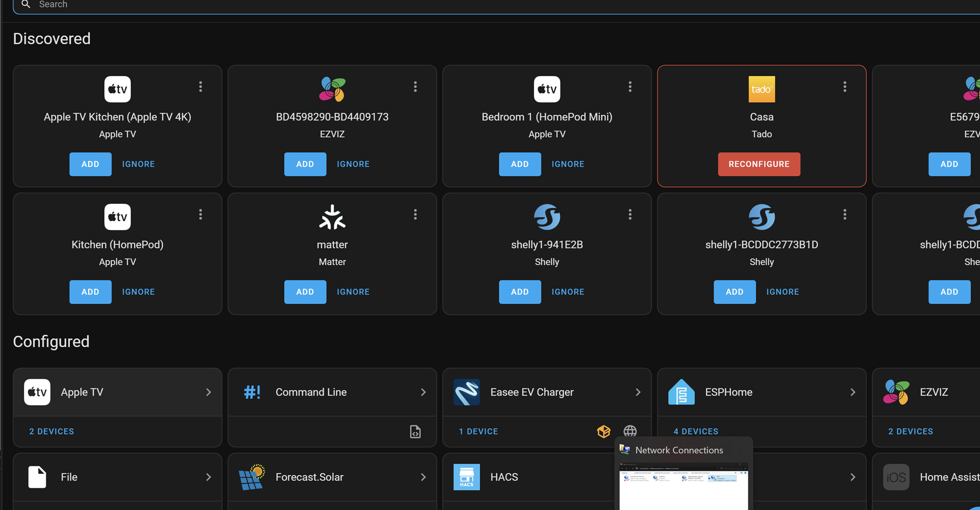Click Easee EV Charger cloud globe icon
980x510 pixels.
(630, 431)
